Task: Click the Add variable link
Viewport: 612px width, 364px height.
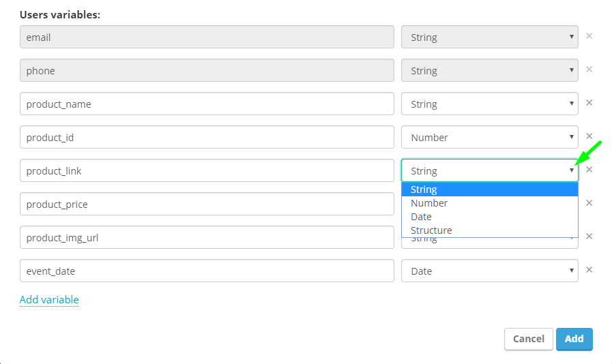Action: pos(49,300)
